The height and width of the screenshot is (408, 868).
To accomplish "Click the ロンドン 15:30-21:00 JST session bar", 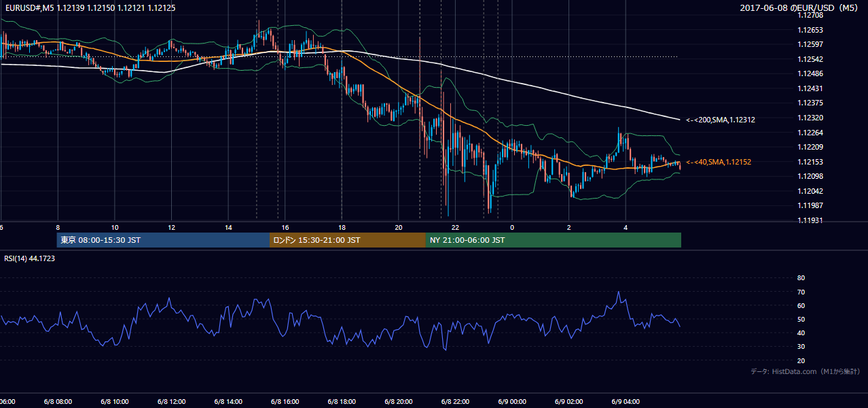I will click(348, 240).
